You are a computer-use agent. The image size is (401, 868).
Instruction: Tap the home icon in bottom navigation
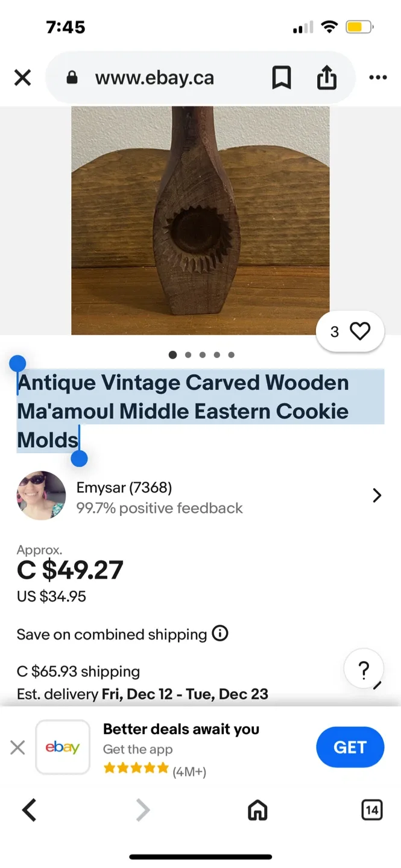257,810
